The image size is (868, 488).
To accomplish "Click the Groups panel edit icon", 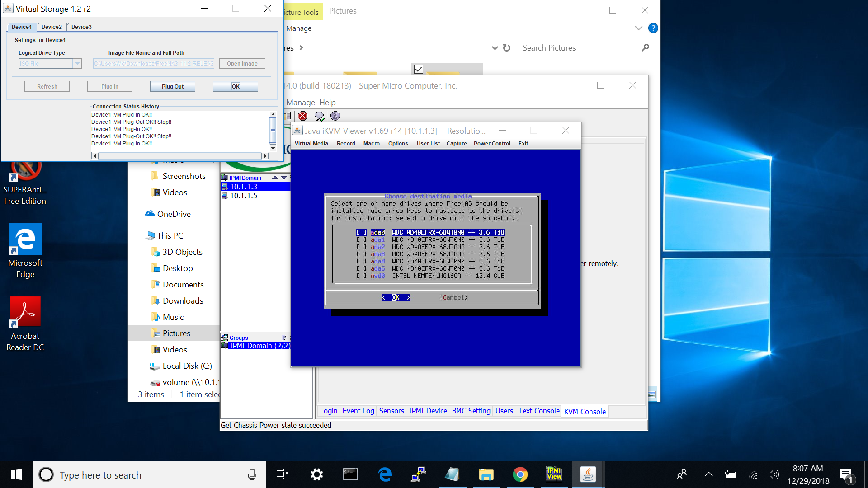I will tap(284, 338).
